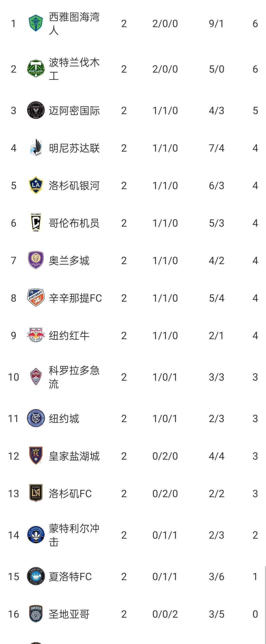The width and height of the screenshot is (266, 644).
Task: Click the team name 洛杉矶银河
Action: pyautogui.click(x=74, y=186)
